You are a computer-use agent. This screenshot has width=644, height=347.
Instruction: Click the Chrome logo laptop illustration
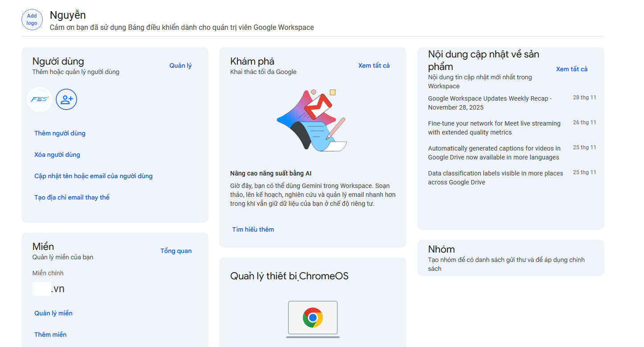[312, 318]
